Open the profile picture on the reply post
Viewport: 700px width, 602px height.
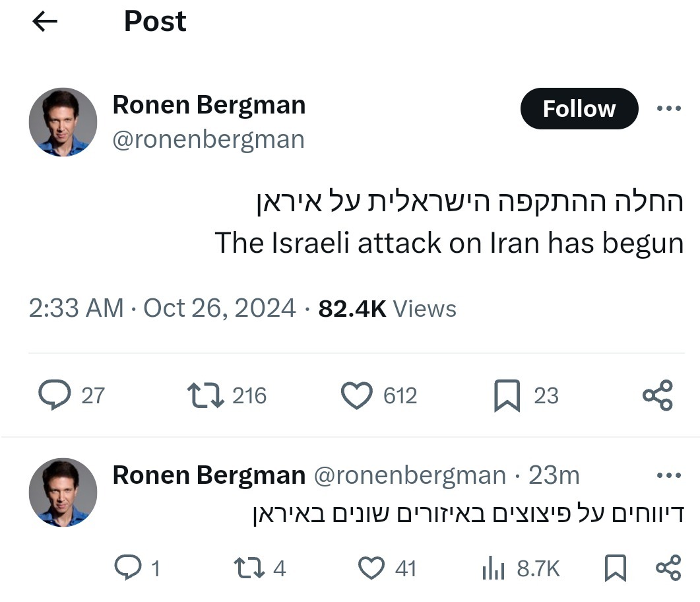(x=63, y=492)
